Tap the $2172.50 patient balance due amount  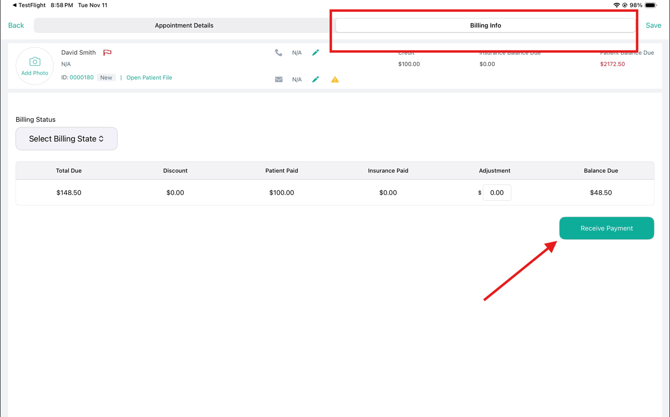(612, 64)
